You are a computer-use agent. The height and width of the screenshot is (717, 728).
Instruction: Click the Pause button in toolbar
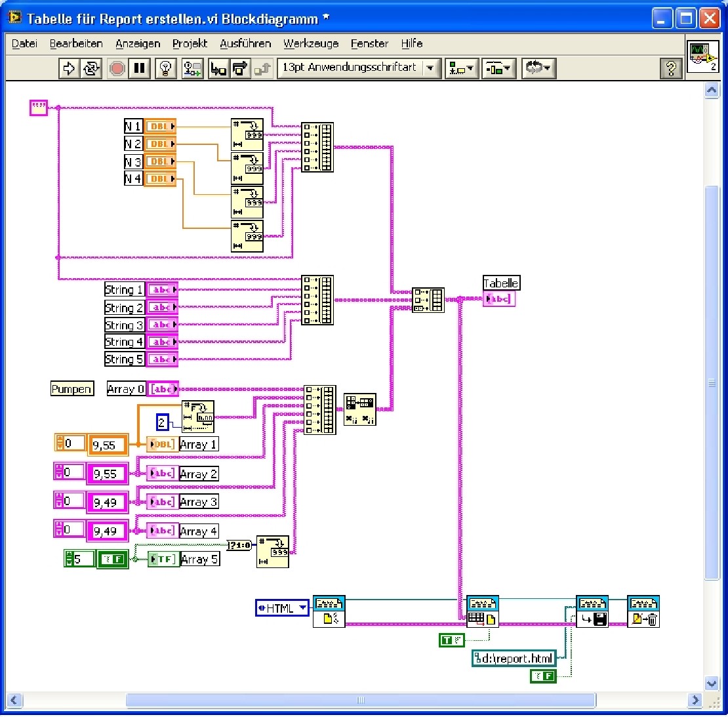[139, 68]
